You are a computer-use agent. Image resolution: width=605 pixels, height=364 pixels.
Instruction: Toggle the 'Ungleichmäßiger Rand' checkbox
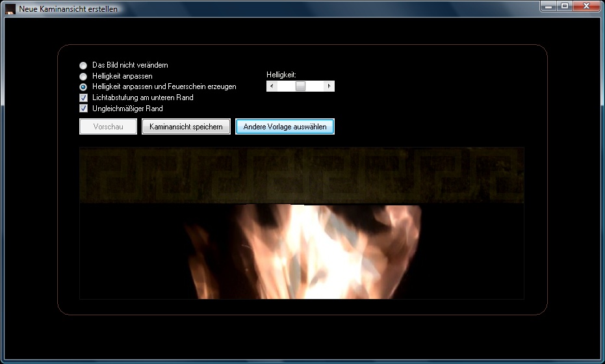coord(83,108)
